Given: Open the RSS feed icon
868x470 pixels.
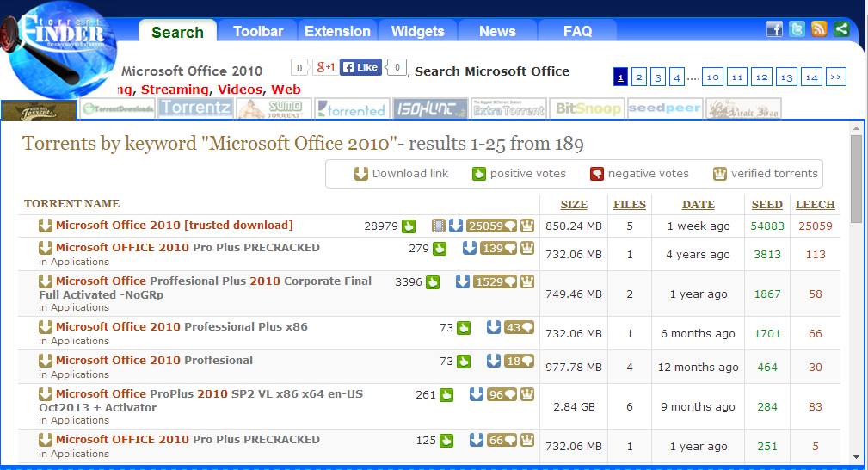Looking at the screenshot, I should (819, 29).
